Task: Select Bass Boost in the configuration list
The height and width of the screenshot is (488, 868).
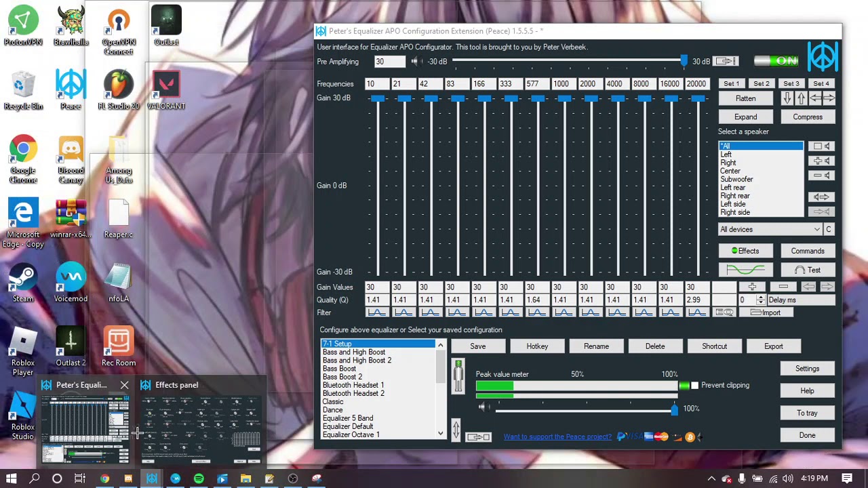Action: tap(339, 369)
